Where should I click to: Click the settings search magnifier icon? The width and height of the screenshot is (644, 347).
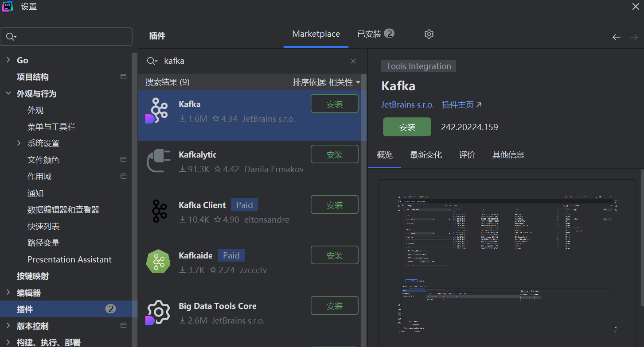pyautogui.click(x=12, y=37)
